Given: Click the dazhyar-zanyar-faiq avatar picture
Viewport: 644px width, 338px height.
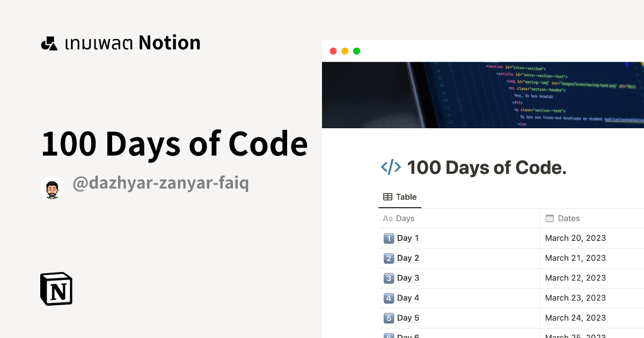Looking at the screenshot, I should click(x=52, y=188).
